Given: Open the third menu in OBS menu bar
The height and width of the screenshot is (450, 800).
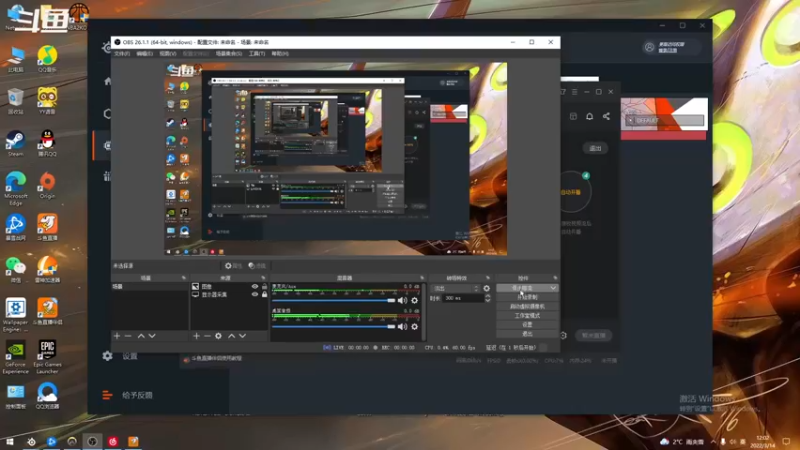Looking at the screenshot, I should [x=167, y=54].
